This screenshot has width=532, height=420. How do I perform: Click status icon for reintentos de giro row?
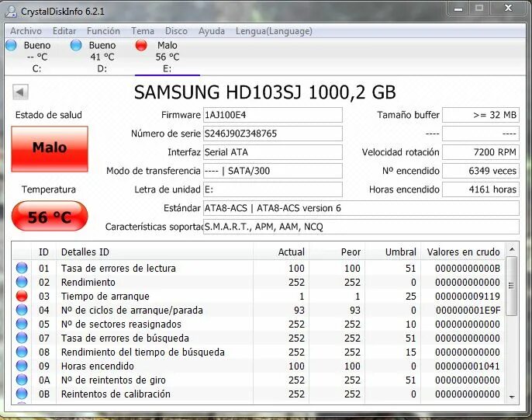pos(22,380)
